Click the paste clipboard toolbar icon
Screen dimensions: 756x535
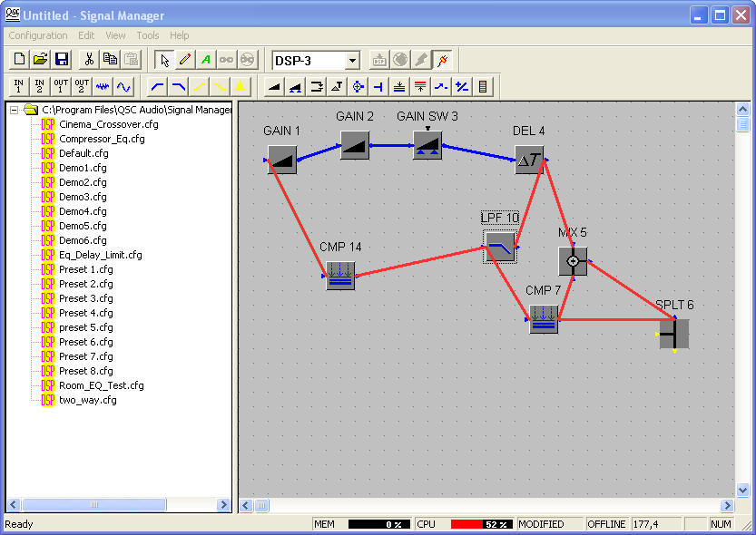pos(131,59)
